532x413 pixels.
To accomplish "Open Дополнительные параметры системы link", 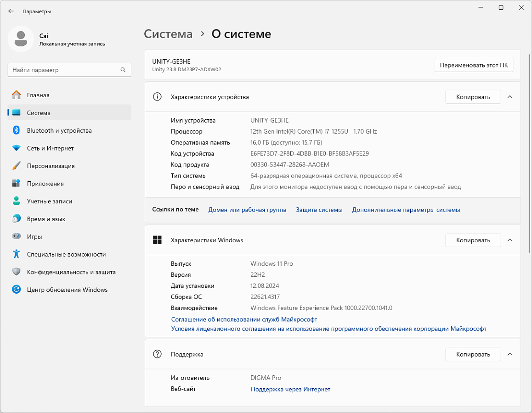I will tap(406, 210).
